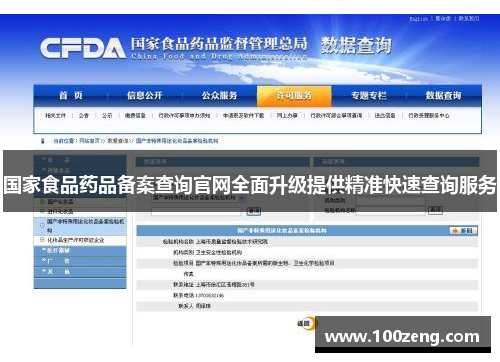Viewport: 500px width, 362px height.
Task: Go to the 数据查询 navigation tab
Action: tap(443, 96)
